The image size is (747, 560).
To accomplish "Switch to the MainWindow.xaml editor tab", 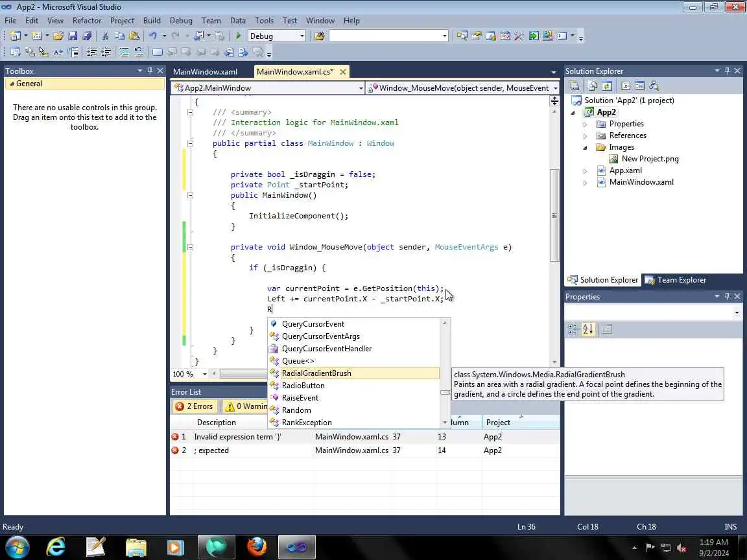I will [205, 71].
